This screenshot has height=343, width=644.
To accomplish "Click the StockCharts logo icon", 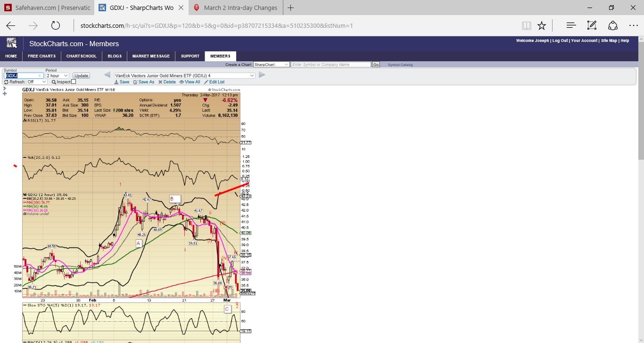I will pyautogui.click(x=11, y=43).
